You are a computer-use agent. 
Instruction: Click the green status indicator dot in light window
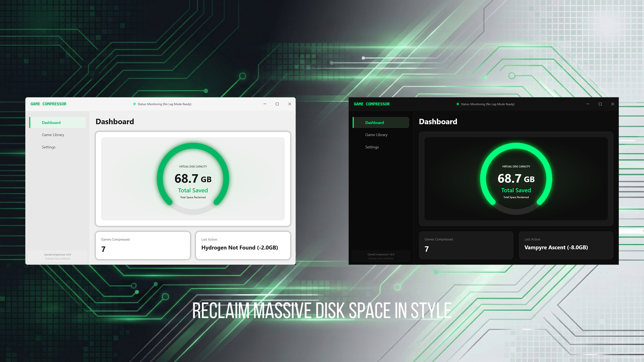click(135, 104)
